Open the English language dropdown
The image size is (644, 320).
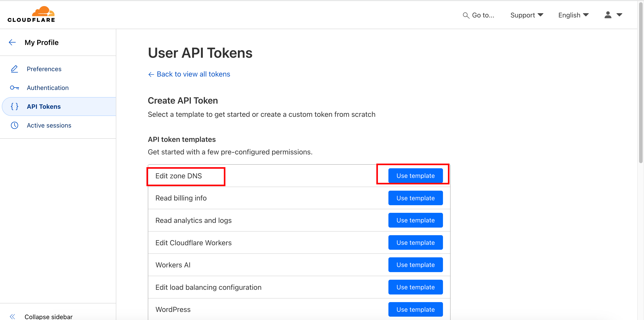click(573, 15)
